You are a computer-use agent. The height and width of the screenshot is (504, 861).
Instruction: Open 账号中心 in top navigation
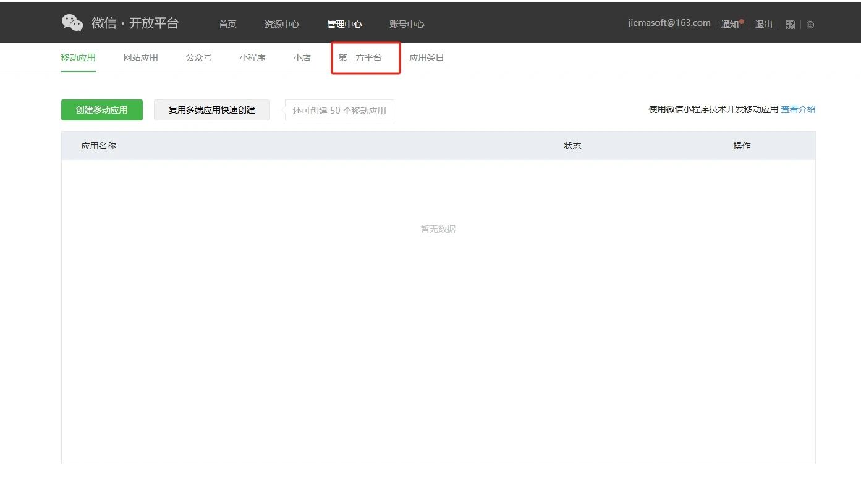click(407, 24)
